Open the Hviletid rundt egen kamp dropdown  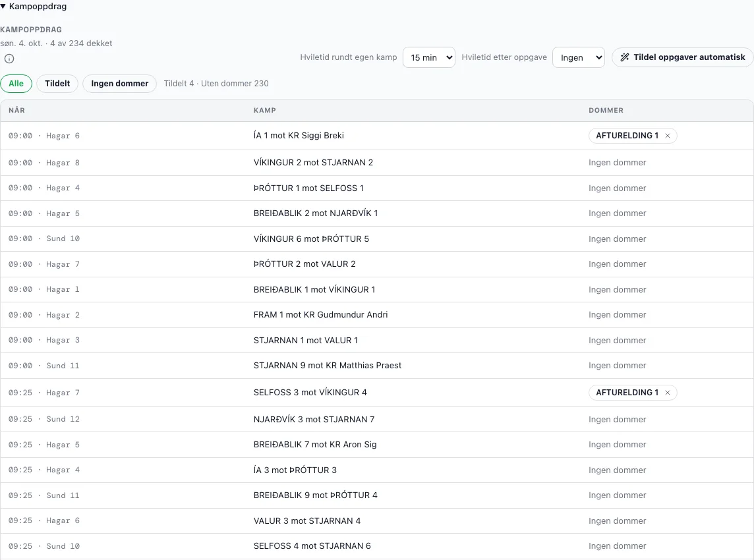tap(429, 58)
